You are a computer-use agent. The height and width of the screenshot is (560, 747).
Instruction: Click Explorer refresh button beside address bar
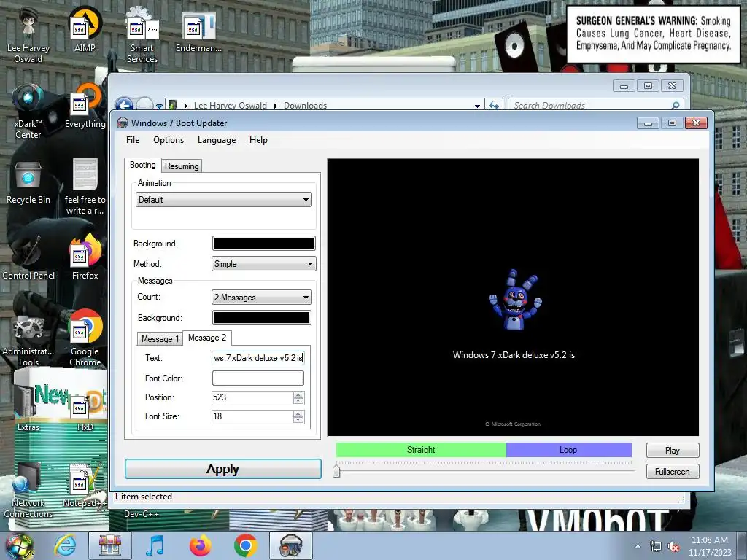pyautogui.click(x=494, y=106)
